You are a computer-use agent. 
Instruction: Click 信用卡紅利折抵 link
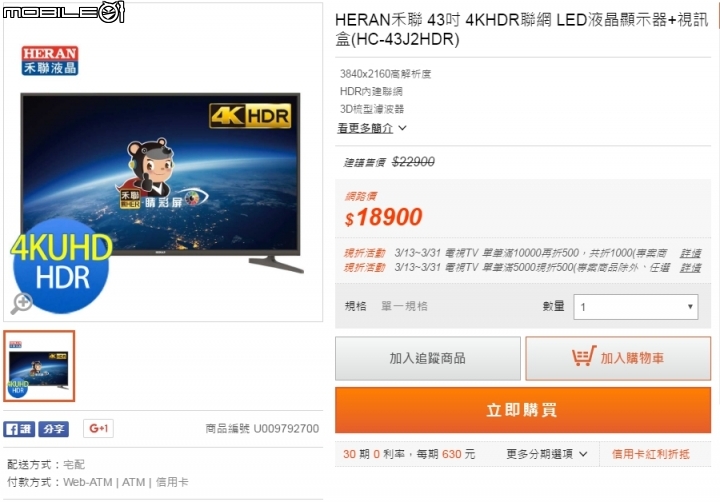point(651,454)
